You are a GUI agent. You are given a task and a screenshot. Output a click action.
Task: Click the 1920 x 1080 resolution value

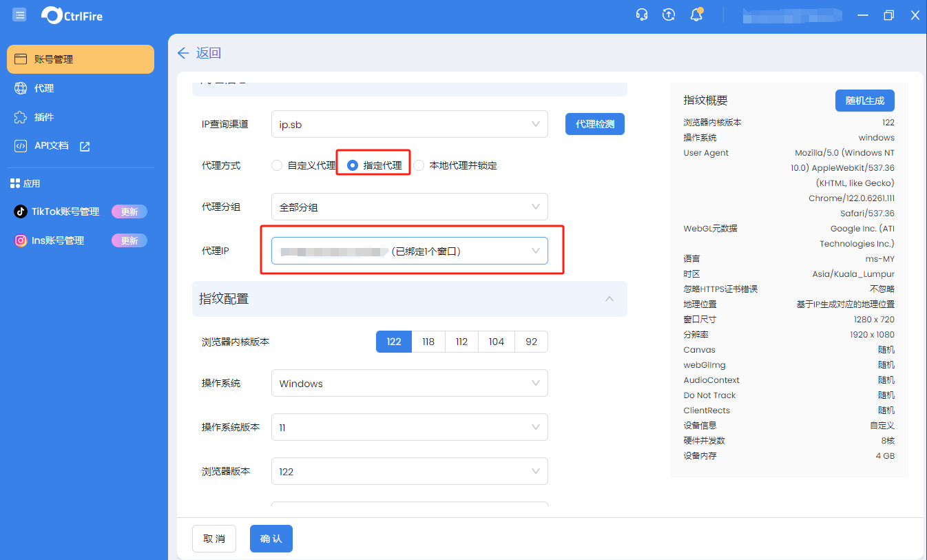pos(872,335)
